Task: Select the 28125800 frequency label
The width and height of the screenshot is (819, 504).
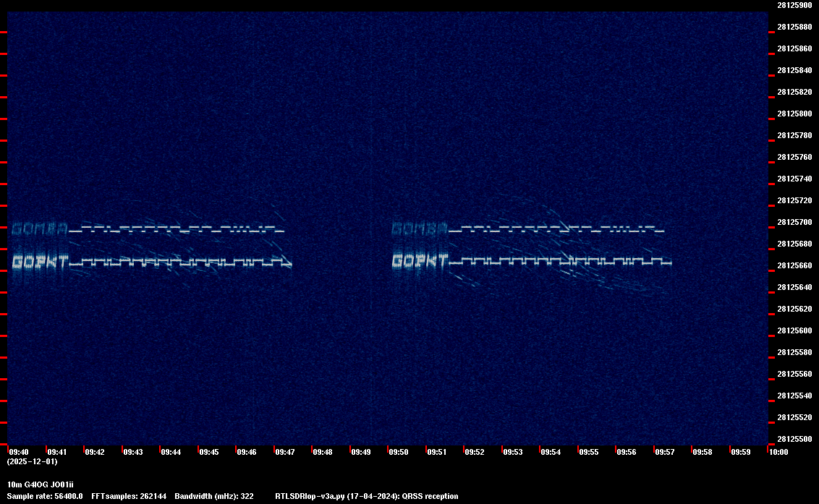Action: tap(795, 114)
